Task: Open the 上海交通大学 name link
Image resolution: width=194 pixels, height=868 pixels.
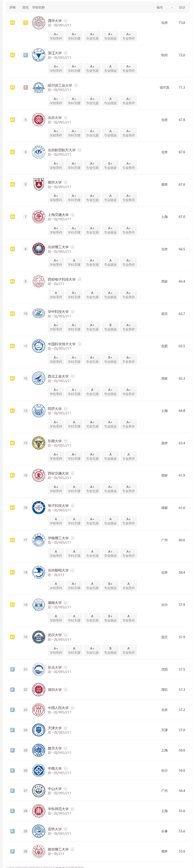Action: [x=58, y=215]
